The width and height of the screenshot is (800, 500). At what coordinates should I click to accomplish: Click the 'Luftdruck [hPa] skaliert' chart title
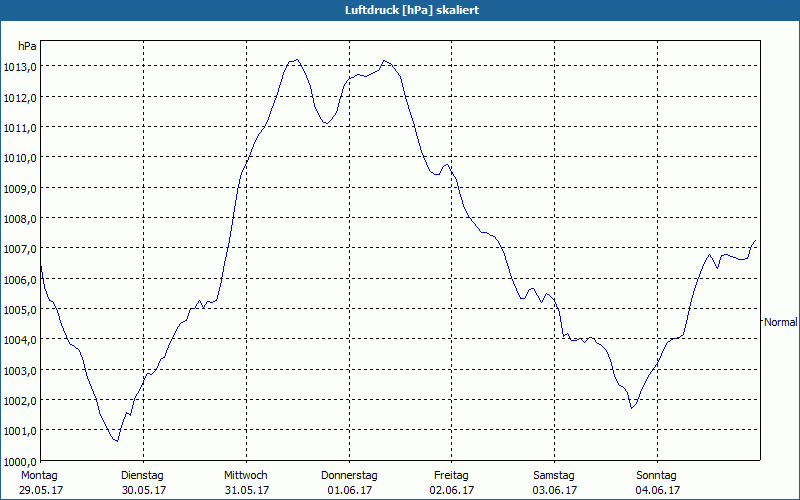pos(412,10)
